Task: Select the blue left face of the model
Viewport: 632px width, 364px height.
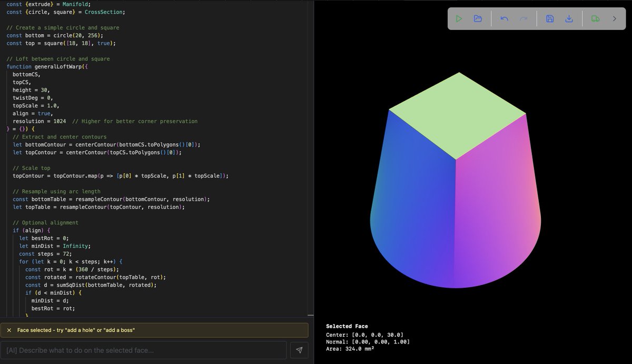Action: (x=416, y=200)
